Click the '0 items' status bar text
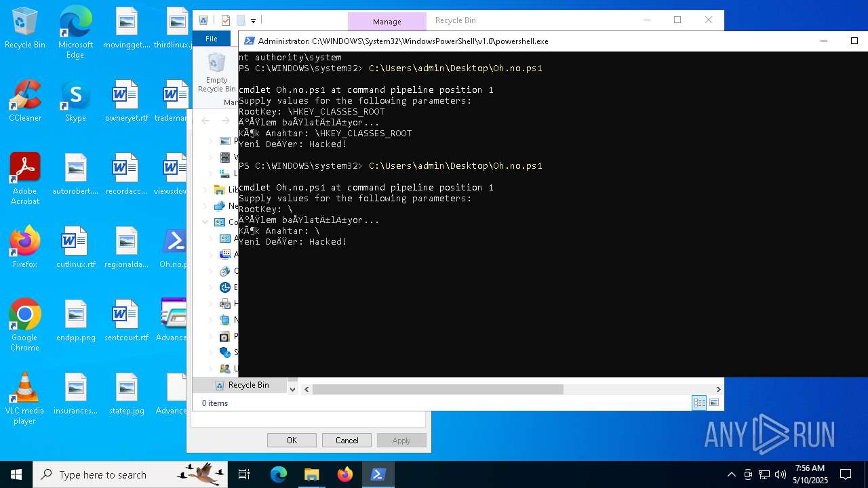868x488 pixels. point(215,403)
